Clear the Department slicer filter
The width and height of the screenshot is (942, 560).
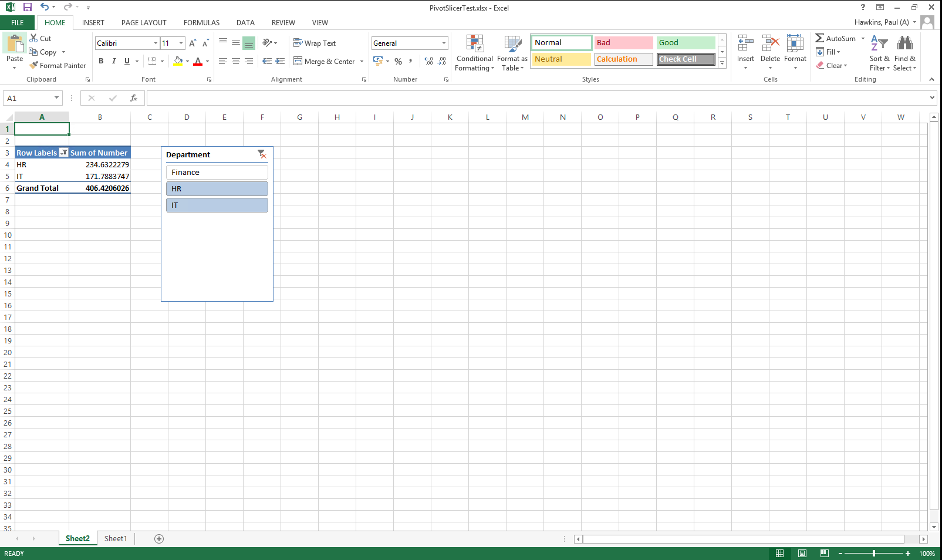[262, 154]
